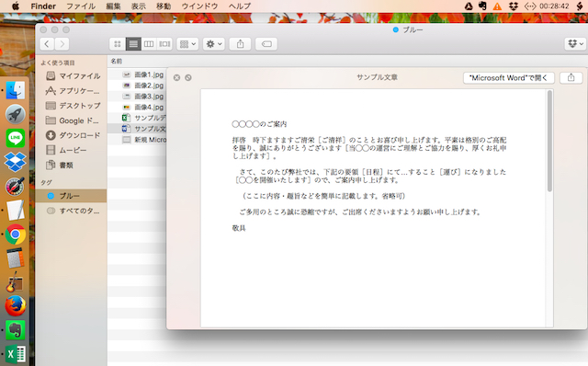Click Dropbox menu bar icon
The image size is (588, 366).
coord(514,6)
